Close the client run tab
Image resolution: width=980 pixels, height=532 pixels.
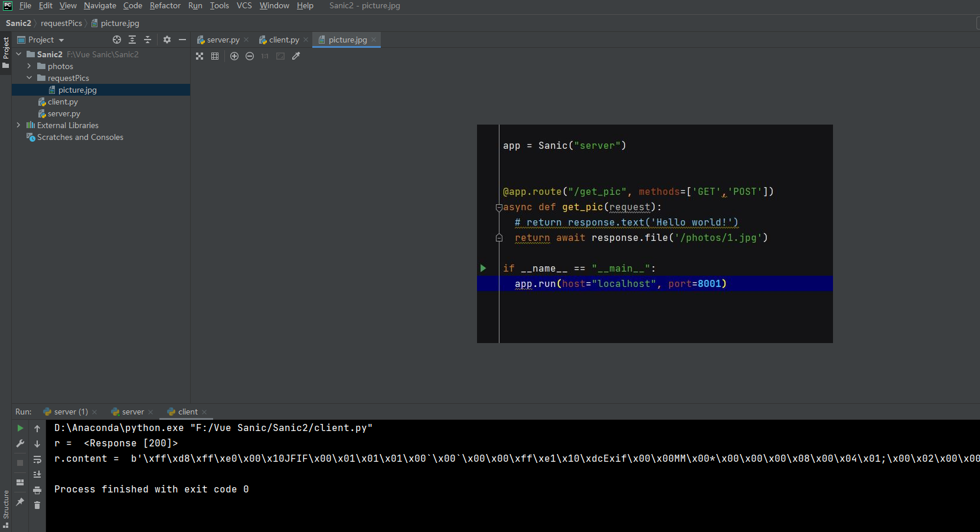[x=204, y=412]
